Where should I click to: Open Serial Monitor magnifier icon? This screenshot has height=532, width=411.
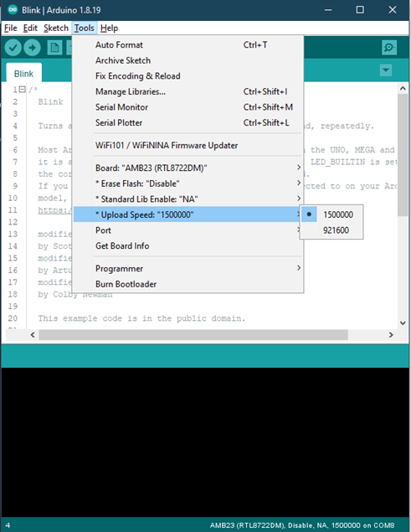(x=389, y=48)
